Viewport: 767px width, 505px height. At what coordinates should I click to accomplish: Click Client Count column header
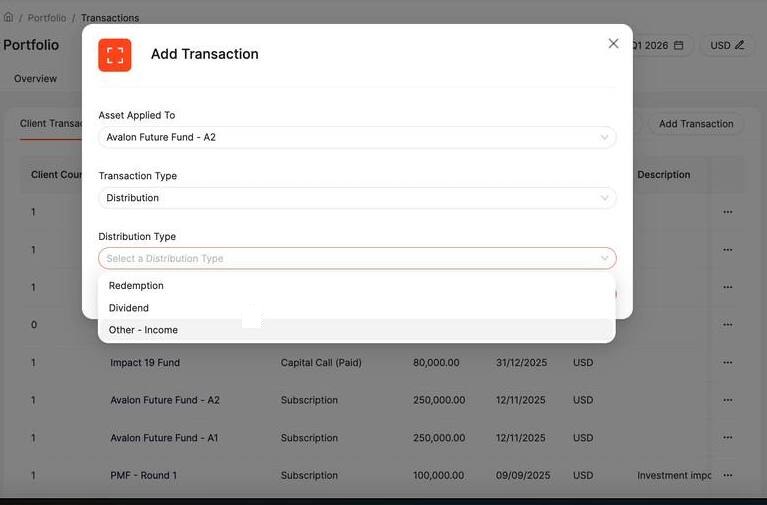pyautogui.click(x=56, y=175)
